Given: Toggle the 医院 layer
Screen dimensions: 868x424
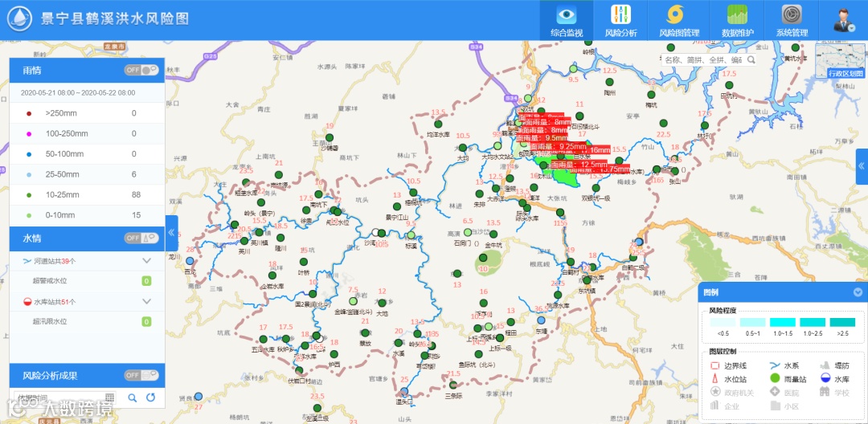Looking at the screenshot, I should point(784,392).
